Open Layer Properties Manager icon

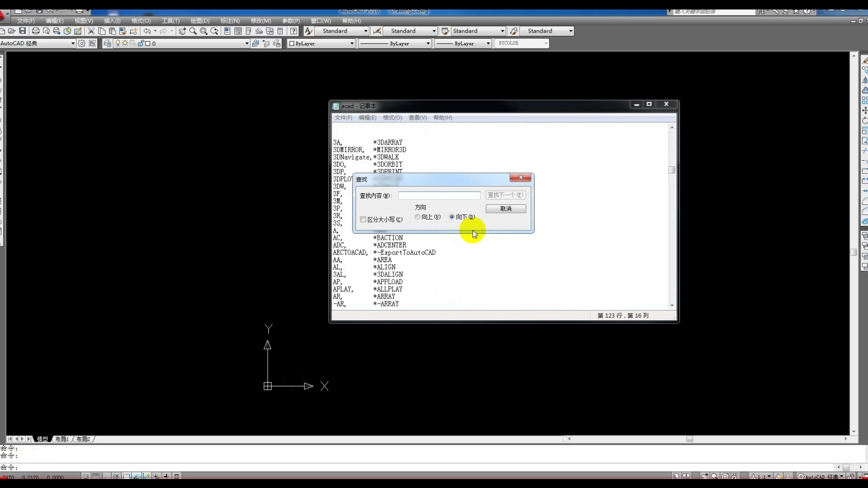tap(108, 43)
